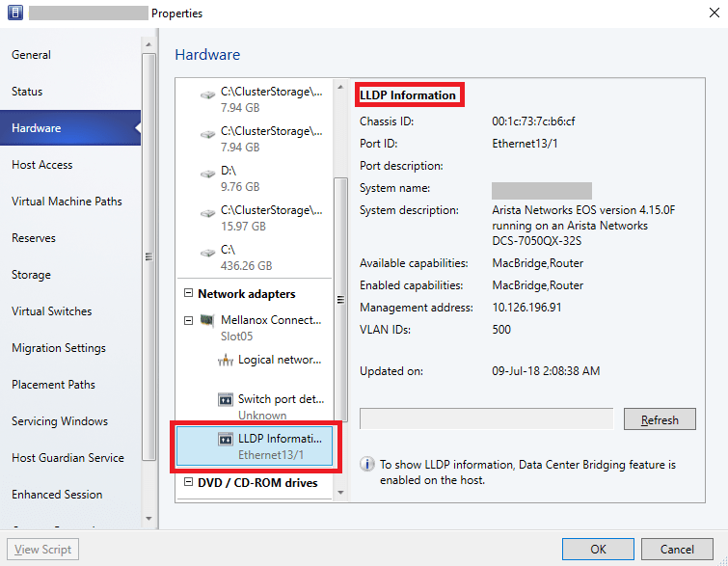
Task: Cancel the Properties dialog
Action: click(677, 550)
